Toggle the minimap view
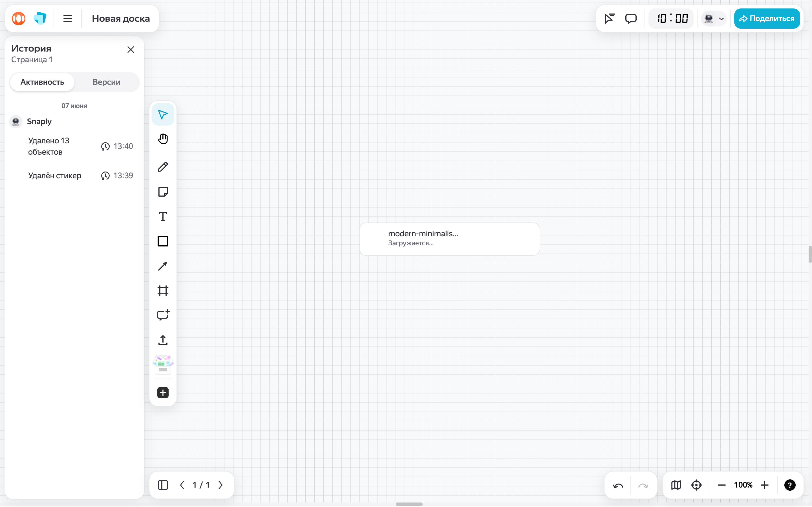This screenshot has height=507, width=812. 676,485
